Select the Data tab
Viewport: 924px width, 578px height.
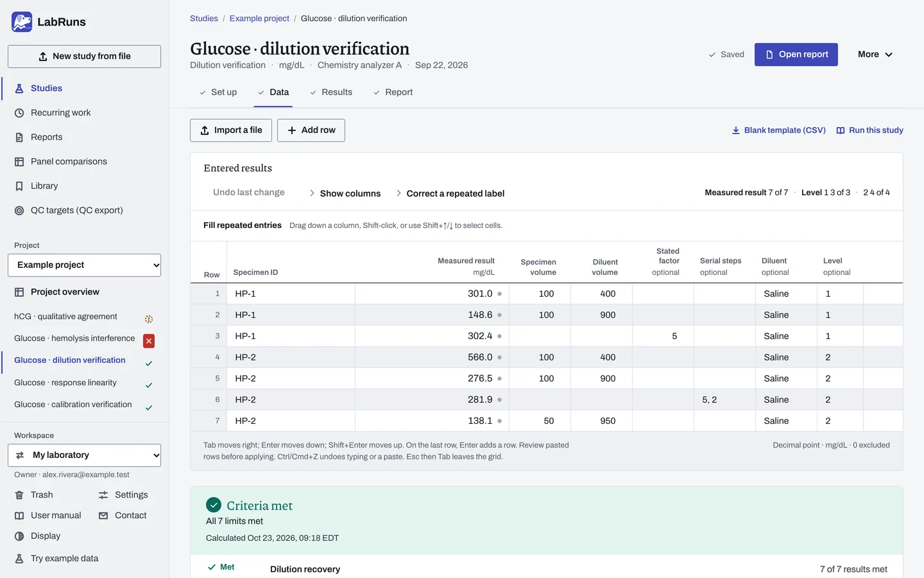tap(273, 92)
